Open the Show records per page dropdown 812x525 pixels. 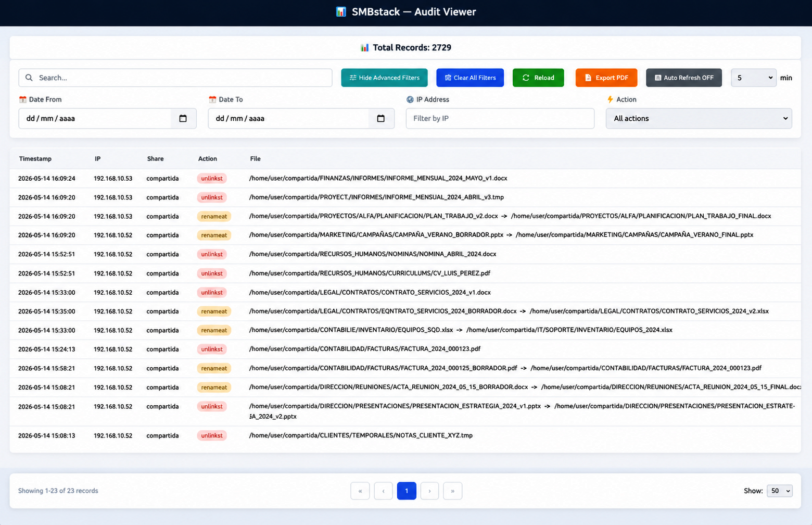(x=780, y=491)
